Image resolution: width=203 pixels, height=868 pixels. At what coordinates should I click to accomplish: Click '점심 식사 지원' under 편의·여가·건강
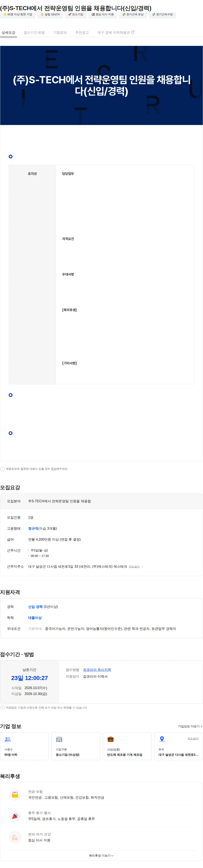point(39,840)
